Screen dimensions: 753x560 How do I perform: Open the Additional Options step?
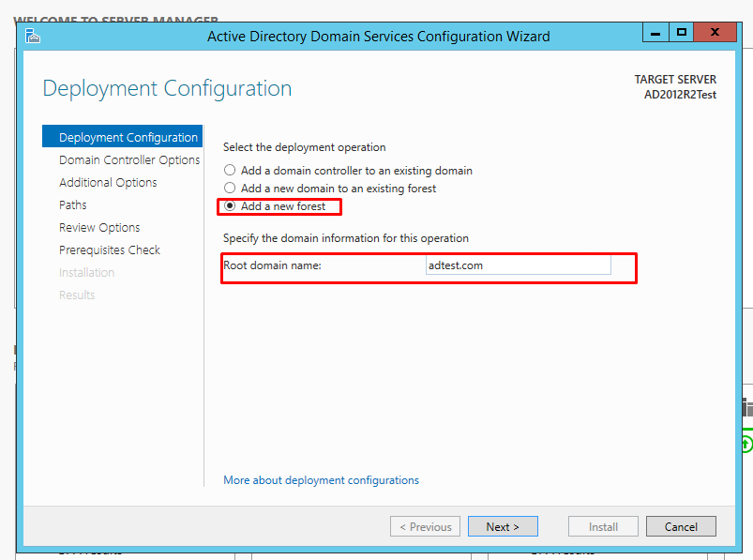pyautogui.click(x=108, y=183)
